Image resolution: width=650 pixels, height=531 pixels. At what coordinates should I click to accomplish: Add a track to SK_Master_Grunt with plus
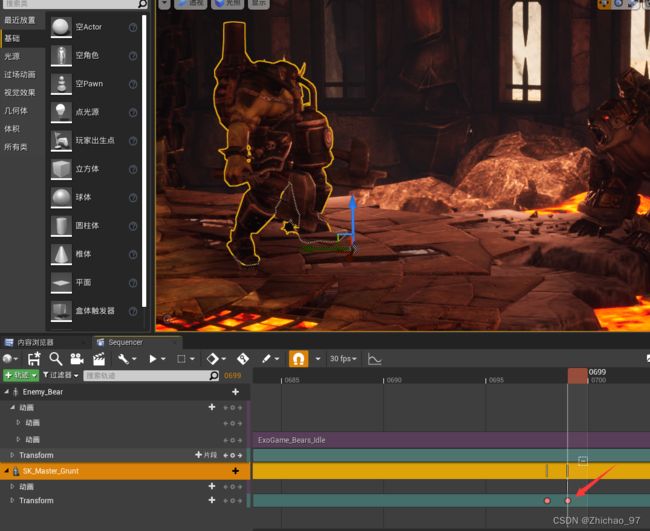pyautogui.click(x=235, y=471)
